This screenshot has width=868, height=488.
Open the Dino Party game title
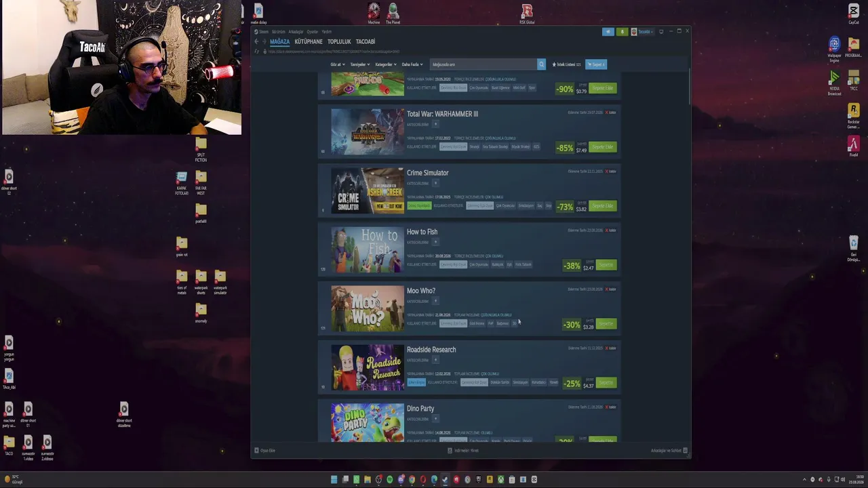tap(420, 409)
